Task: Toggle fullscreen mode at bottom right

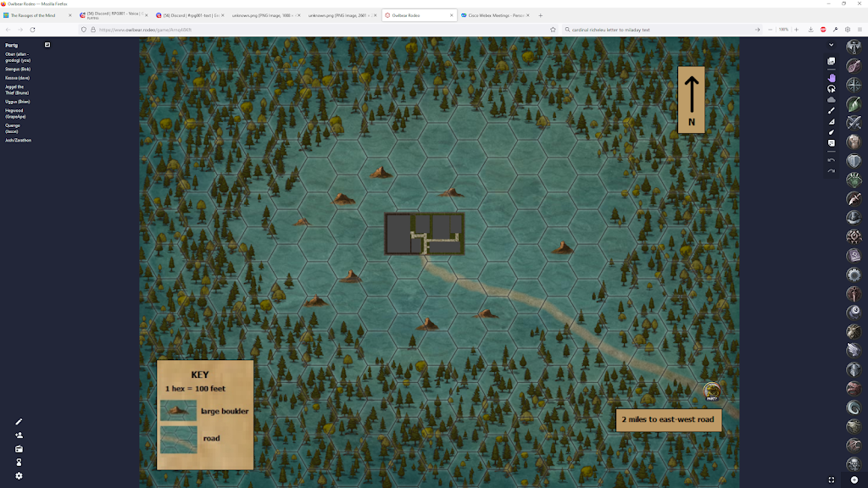Action: tap(832, 480)
